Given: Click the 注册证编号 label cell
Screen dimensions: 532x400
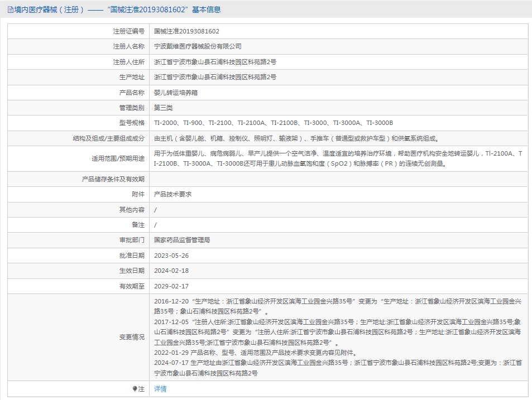Looking at the screenshot, I should pos(78,31).
